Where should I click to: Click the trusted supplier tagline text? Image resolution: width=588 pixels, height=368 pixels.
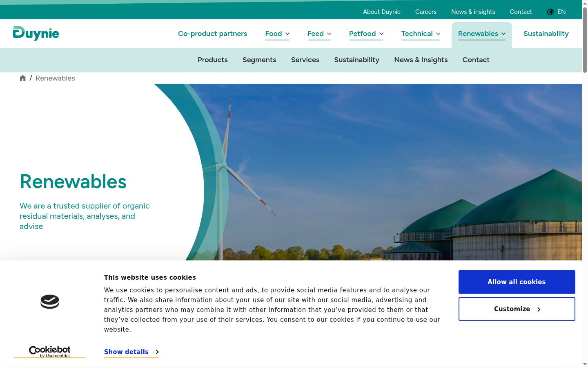coord(85,216)
